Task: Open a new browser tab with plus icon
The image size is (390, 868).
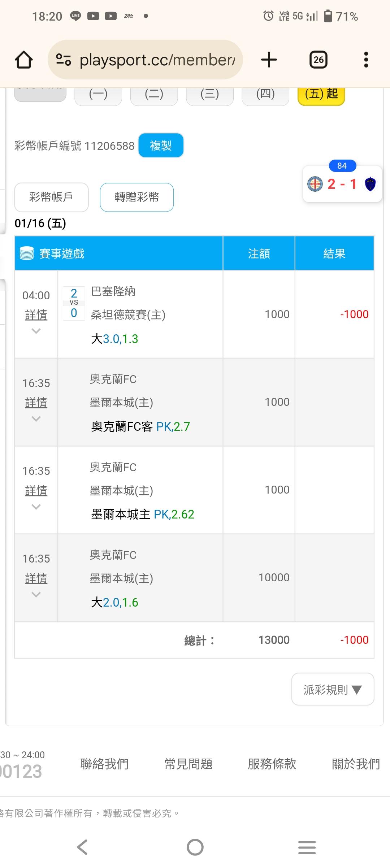Action: click(269, 60)
